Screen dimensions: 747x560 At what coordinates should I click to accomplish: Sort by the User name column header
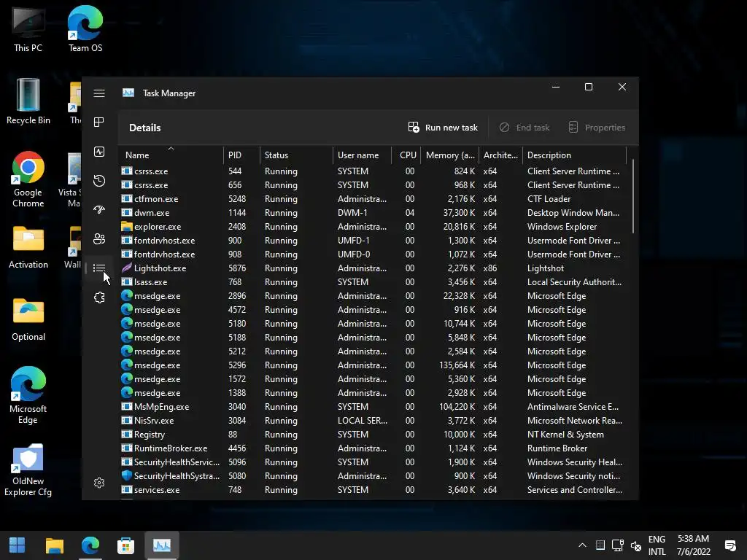tap(362, 155)
